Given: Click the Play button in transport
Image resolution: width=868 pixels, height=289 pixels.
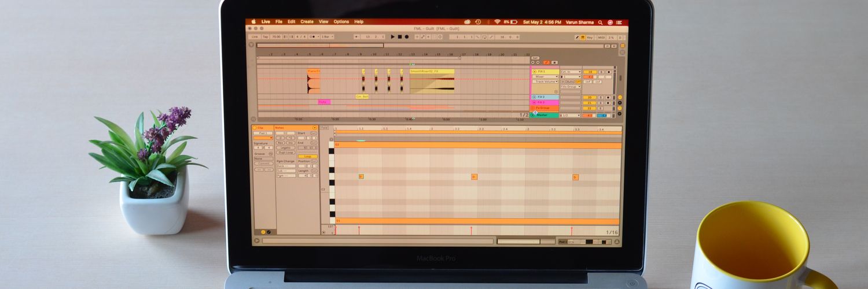Looking at the screenshot, I should click(392, 36).
